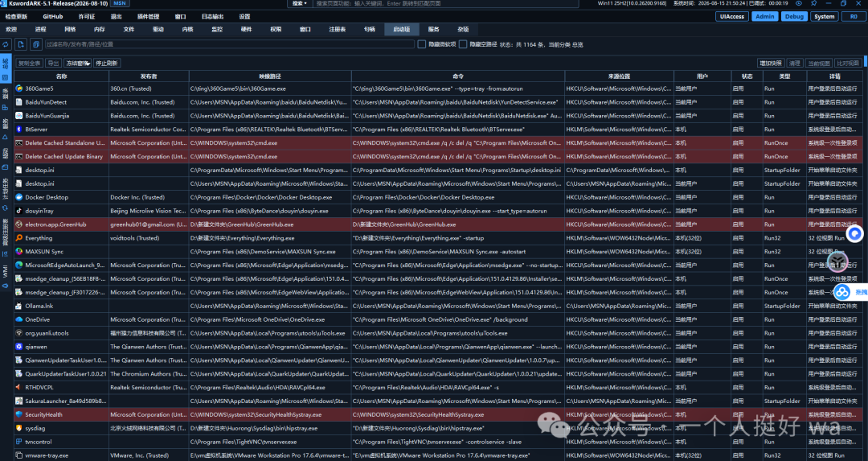Sort by the 发布者 column header
This screenshot has width=868, height=461.
pyautogui.click(x=149, y=76)
